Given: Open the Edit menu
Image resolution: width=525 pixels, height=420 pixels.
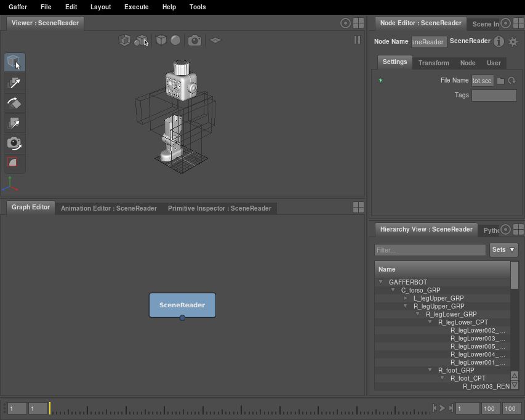Looking at the screenshot, I should (x=71, y=7).
